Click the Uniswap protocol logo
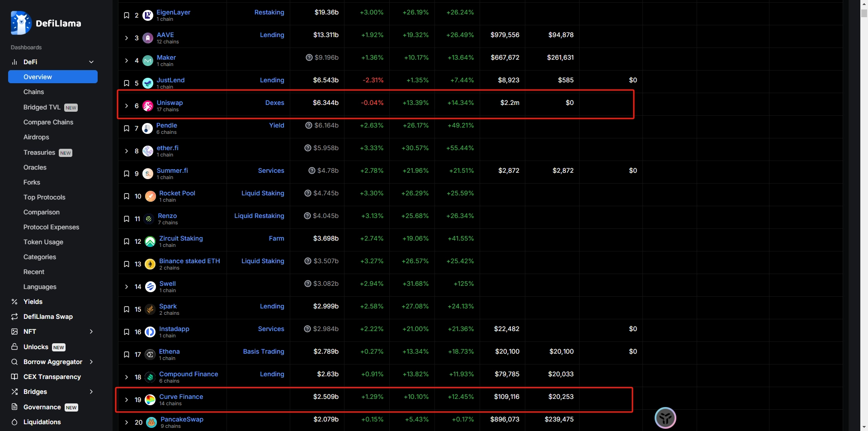The height and width of the screenshot is (431, 868). tap(148, 106)
